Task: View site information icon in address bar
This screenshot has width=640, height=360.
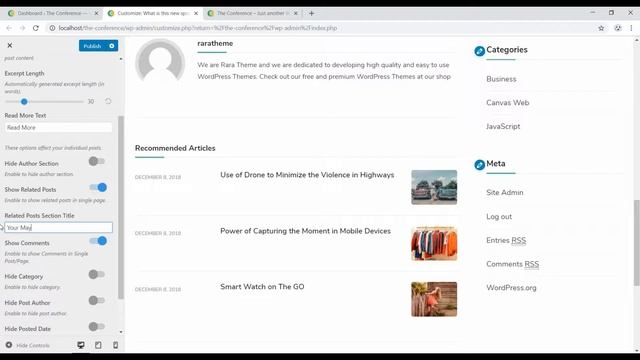Action: (52, 28)
